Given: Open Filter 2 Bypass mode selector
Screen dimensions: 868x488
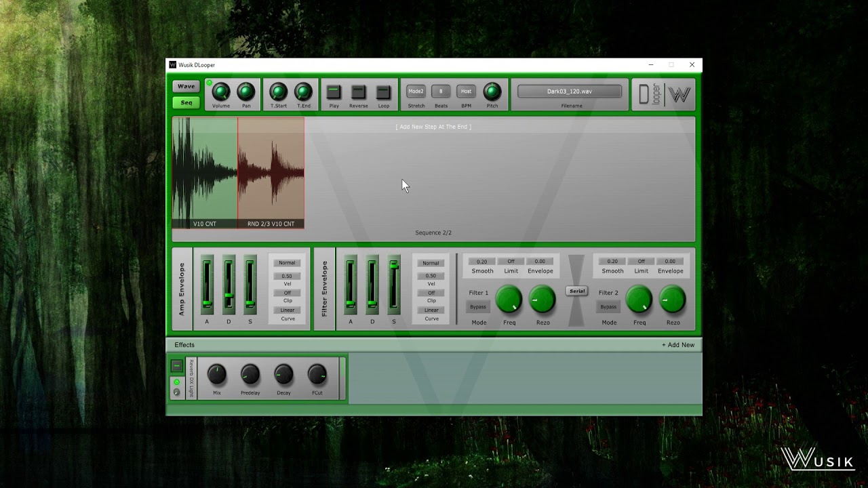Looking at the screenshot, I should tap(608, 307).
